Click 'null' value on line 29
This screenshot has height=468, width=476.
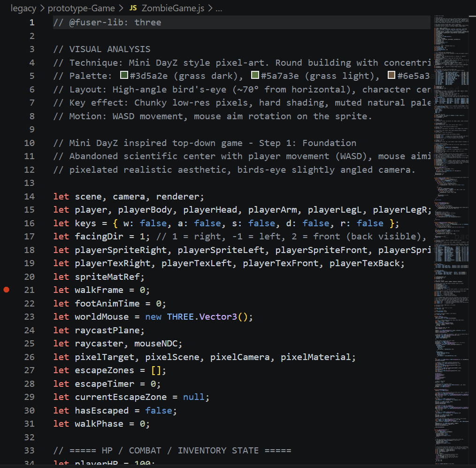[x=194, y=397]
